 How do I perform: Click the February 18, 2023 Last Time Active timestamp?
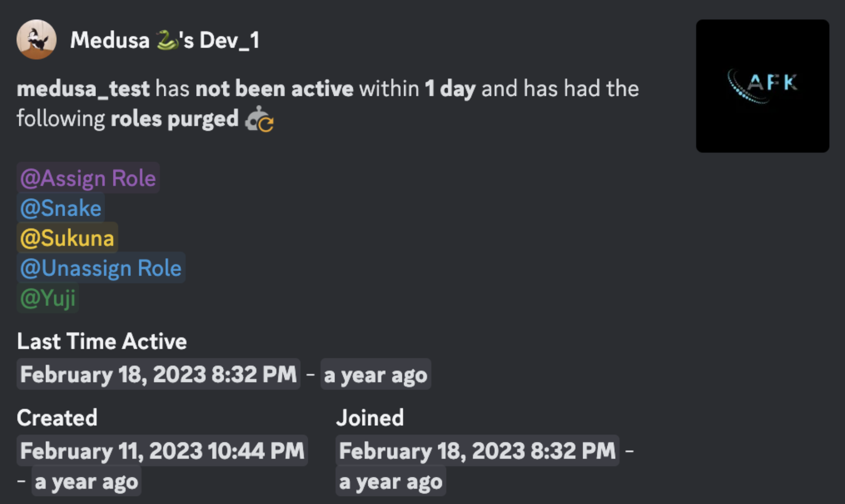click(x=158, y=374)
